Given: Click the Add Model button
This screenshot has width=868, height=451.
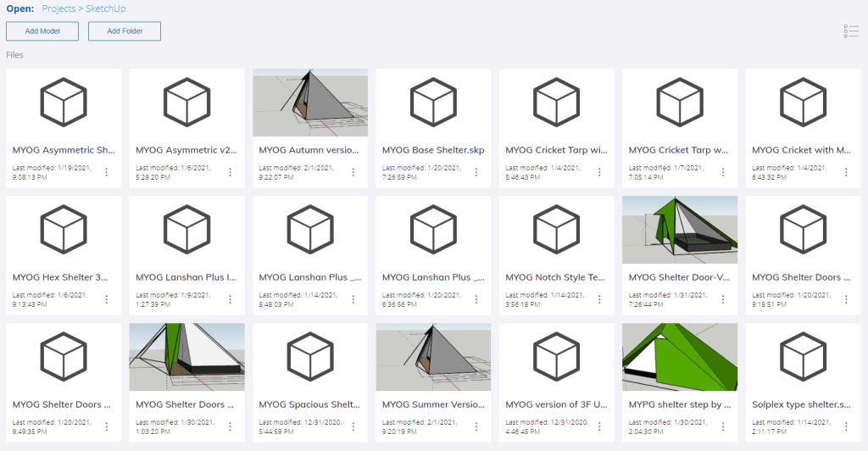Looking at the screenshot, I should [x=42, y=31].
